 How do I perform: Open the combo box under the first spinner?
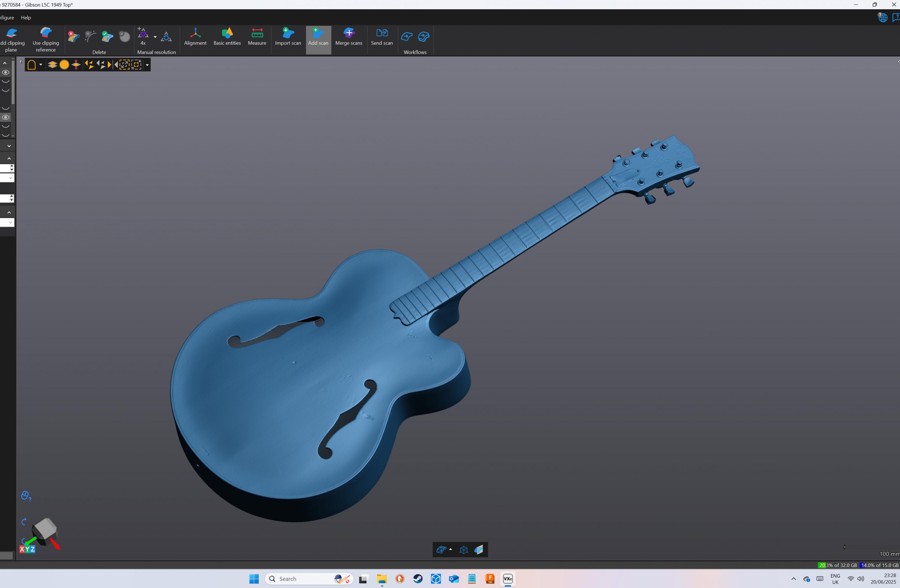pyautogui.click(x=7, y=178)
